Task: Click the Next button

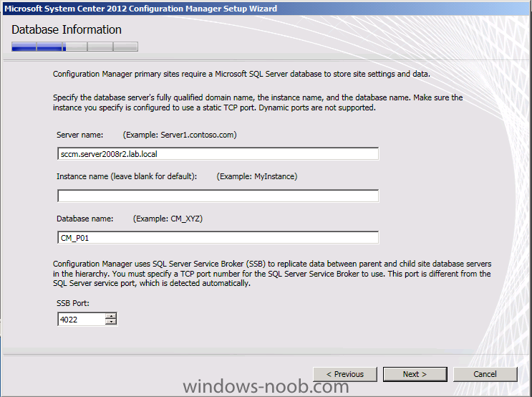Action: coord(415,374)
